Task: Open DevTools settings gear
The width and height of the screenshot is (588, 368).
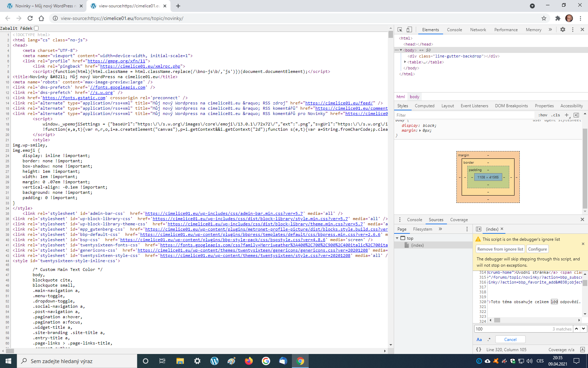Action: tap(563, 30)
